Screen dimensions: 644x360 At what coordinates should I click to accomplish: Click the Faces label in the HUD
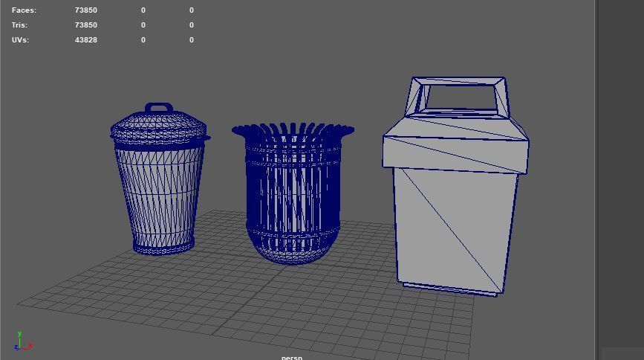(24, 10)
